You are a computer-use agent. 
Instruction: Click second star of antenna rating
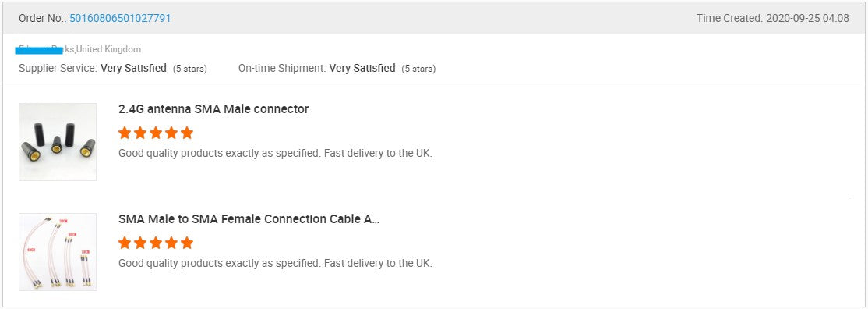[x=140, y=133]
